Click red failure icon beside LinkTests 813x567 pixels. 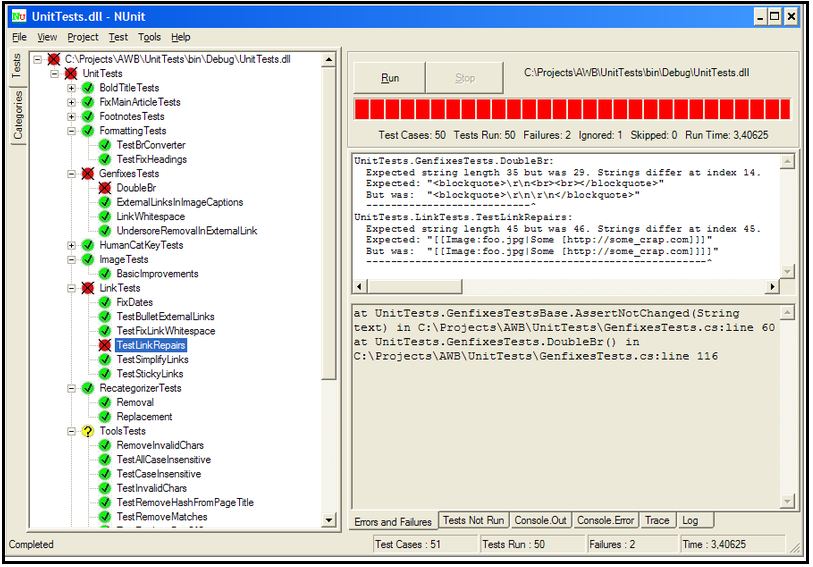(88, 288)
